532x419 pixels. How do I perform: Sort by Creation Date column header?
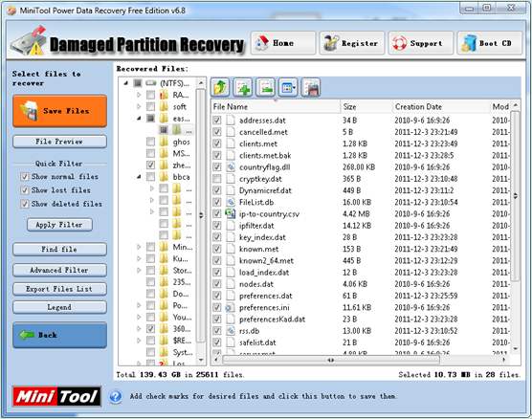point(441,107)
